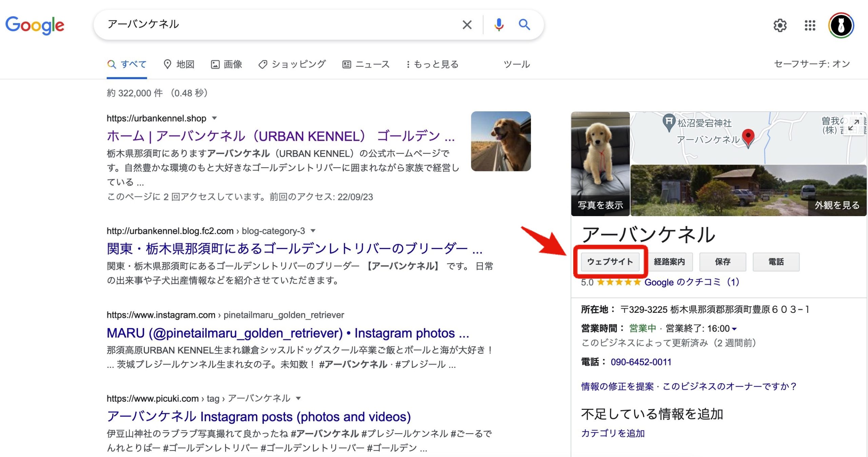Expand dropdown arrow next to urbankennel.shop URL
This screenshot has width=868, height=457.
(214, 118)
